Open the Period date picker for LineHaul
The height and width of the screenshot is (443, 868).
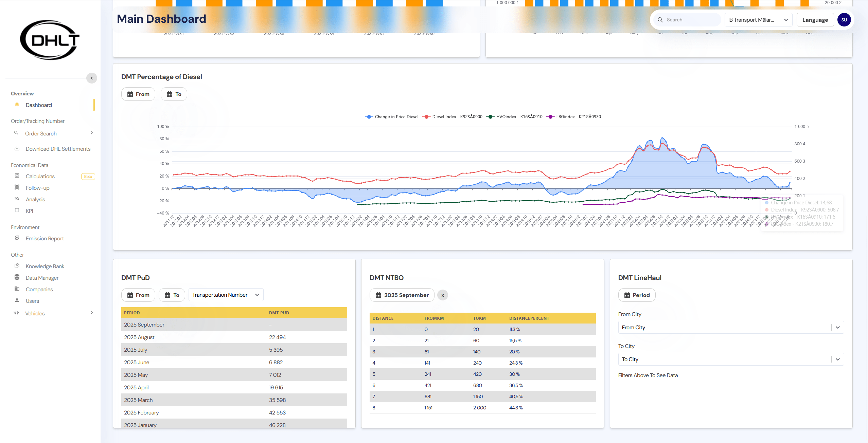point(637,295)
